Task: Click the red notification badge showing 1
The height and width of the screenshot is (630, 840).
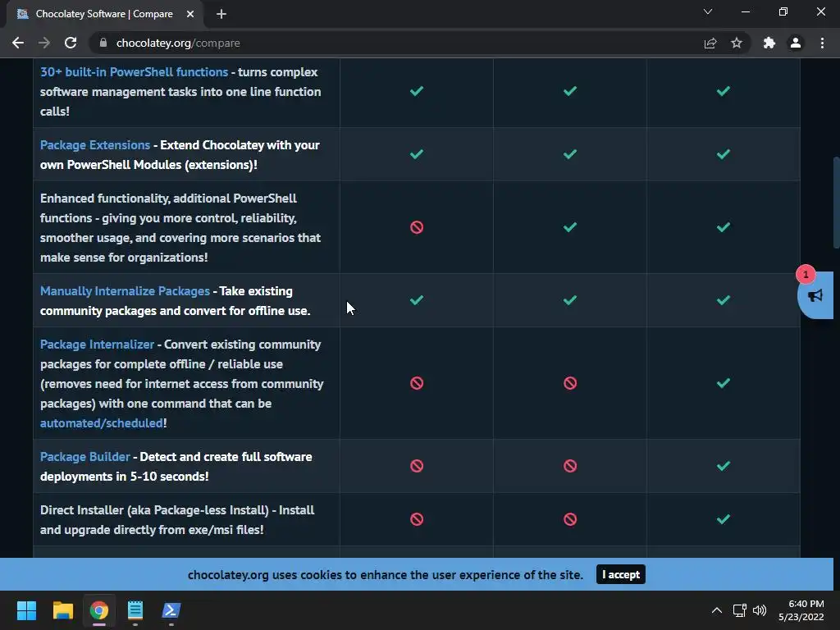Action: pos(806,274)
